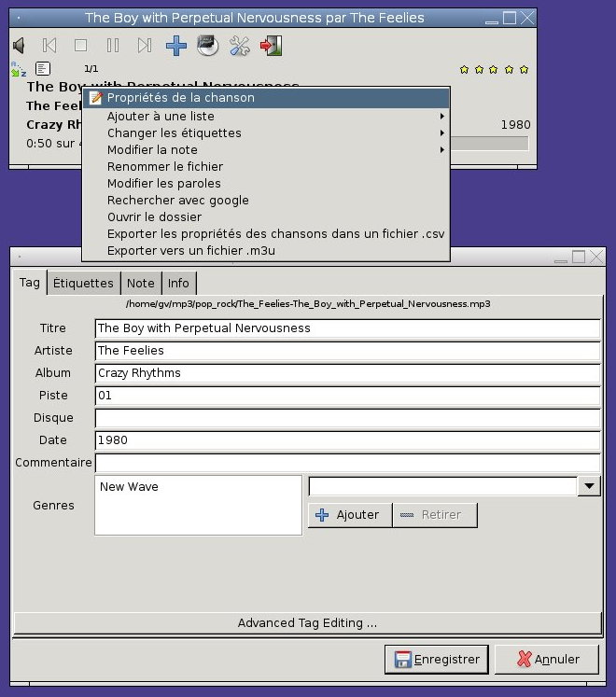Click the Artiste input field
616x697 pixels.
347,351
